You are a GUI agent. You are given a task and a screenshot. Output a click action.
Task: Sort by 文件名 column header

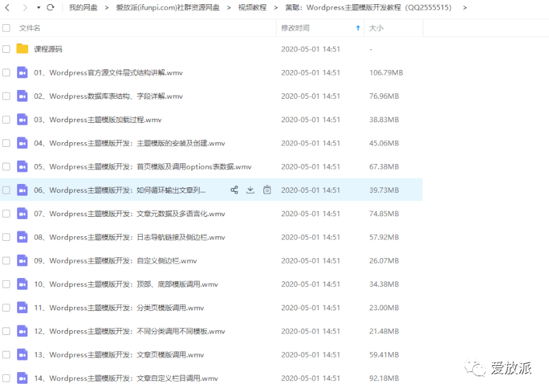point(30,27)
